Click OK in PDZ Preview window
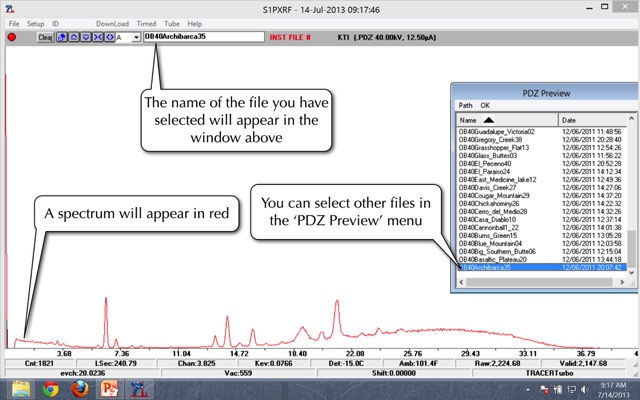Screen dimensions: 640x400 (x=485, y=104)
